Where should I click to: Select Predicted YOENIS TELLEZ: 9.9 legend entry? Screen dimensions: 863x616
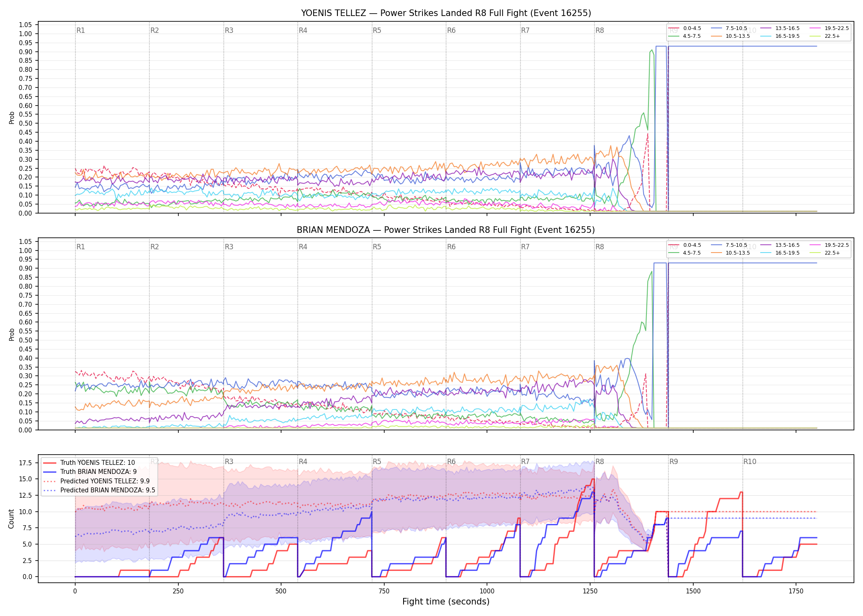pos(97,481)
